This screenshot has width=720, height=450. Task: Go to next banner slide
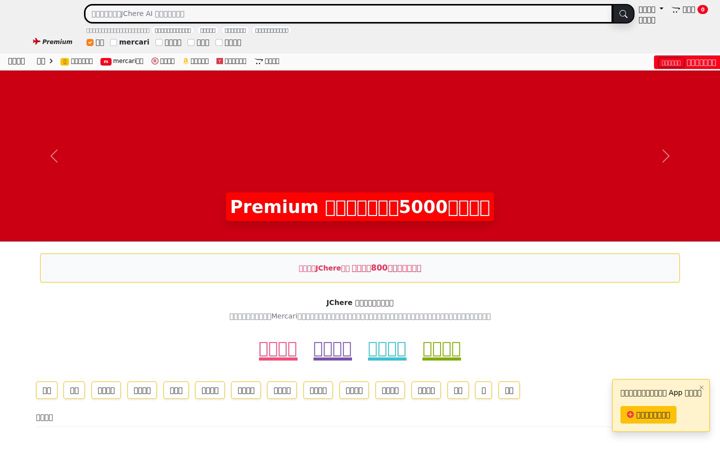coord(666,156)
